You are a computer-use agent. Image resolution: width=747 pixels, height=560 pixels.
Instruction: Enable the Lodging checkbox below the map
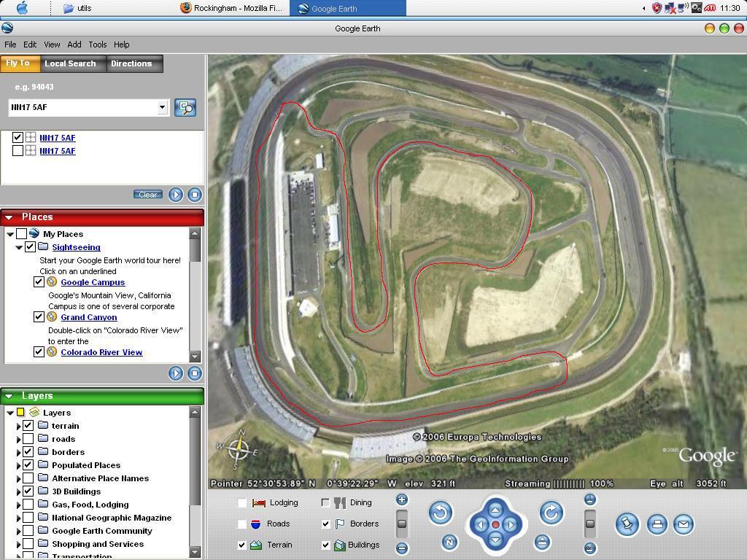click(x=242, y=503)
